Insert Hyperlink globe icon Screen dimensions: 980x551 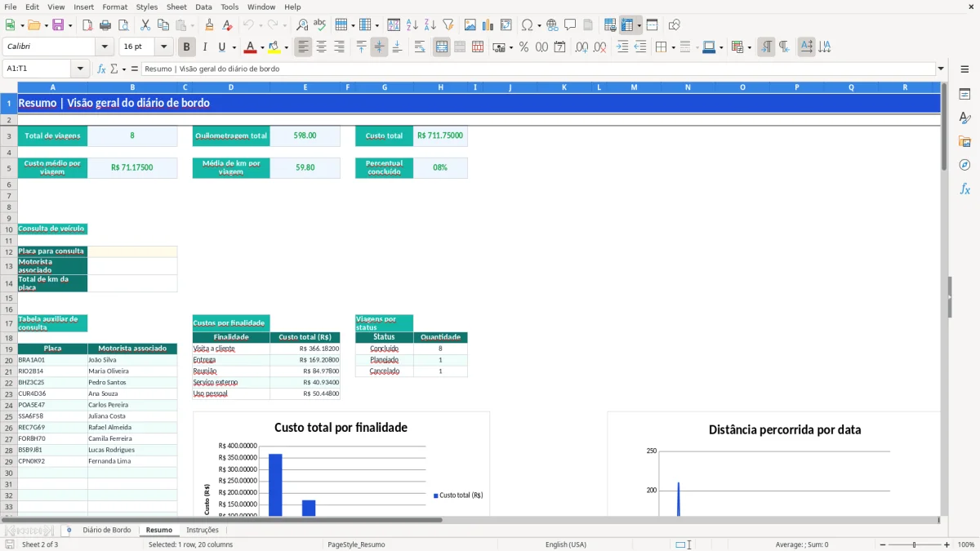point(552,25)
